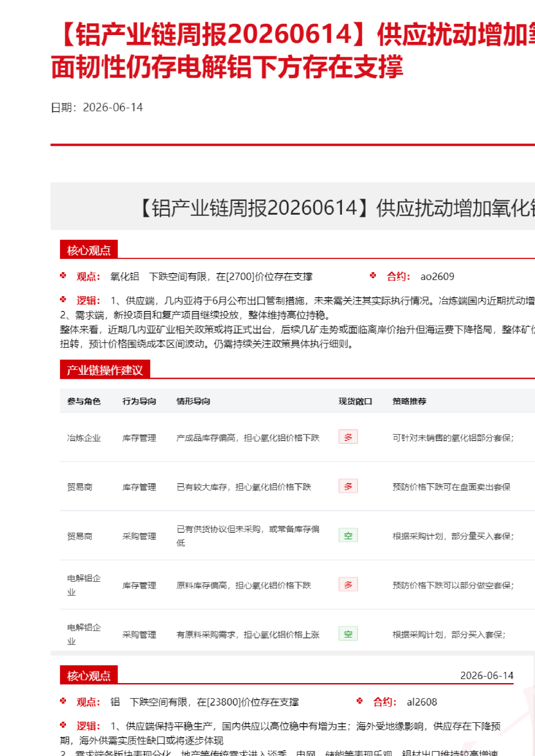Image resolution: width=535 pixels, height=756 pixels.
Task: Click 原料库存偏高，担心氧化铝价格下跌 cell
Action: click(x=244, y=585)
